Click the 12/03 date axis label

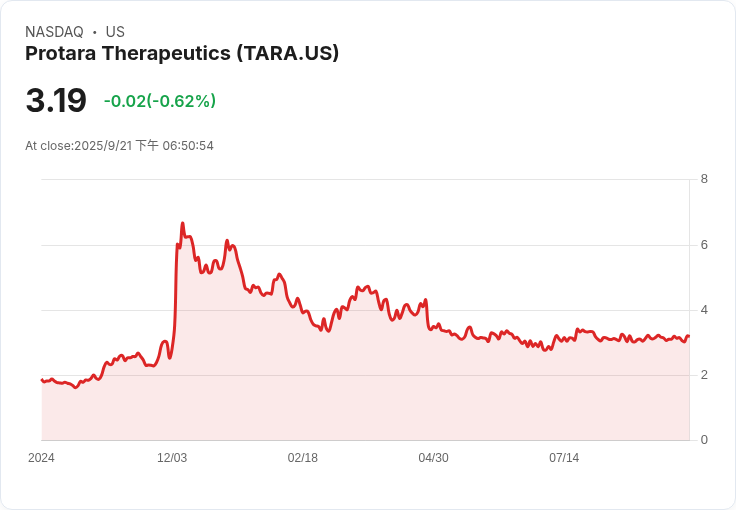tap(172, 458)
